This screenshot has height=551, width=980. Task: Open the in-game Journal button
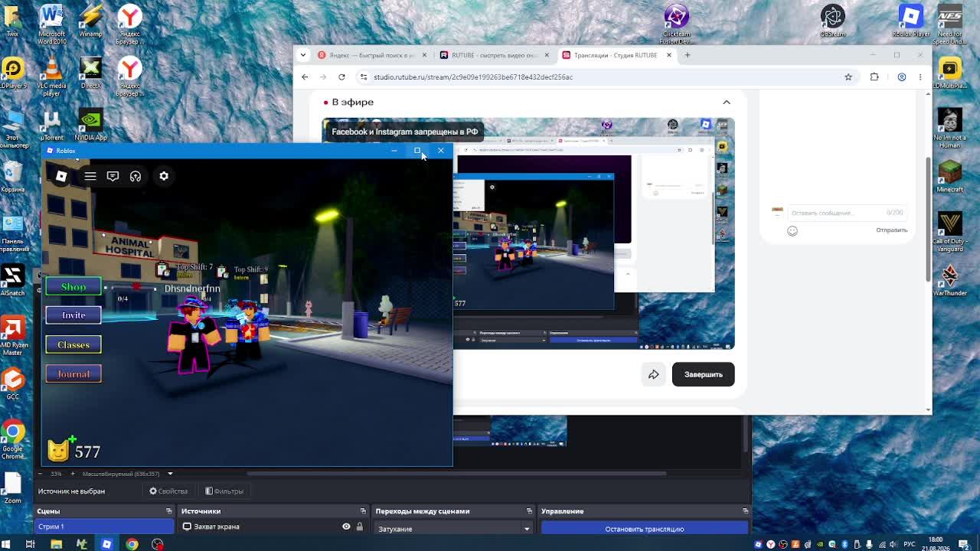(x=73, y=374)
